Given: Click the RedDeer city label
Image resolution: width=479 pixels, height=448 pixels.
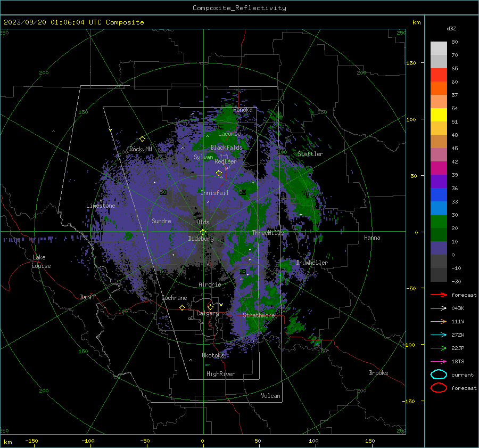Looking at the screenshot, I should [226, 161].
